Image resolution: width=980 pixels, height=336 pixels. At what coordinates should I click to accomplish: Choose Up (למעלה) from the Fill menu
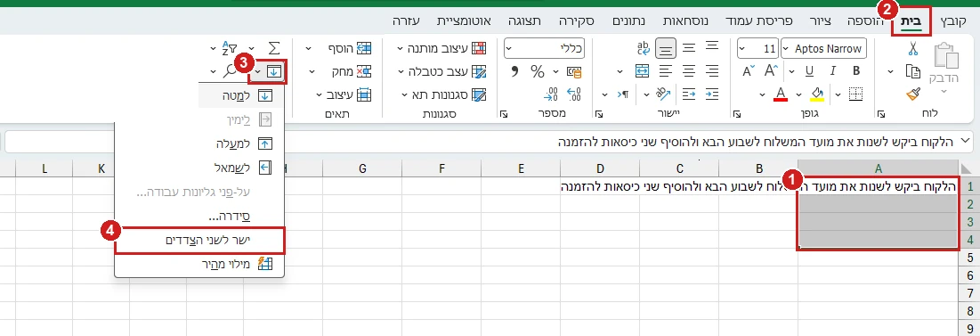pos(199,143)
